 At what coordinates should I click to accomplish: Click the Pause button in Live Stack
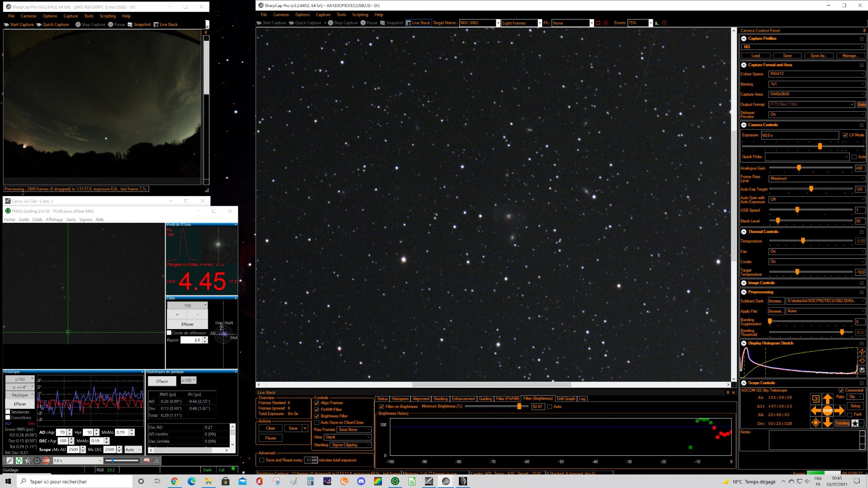[x=270, y=438]
